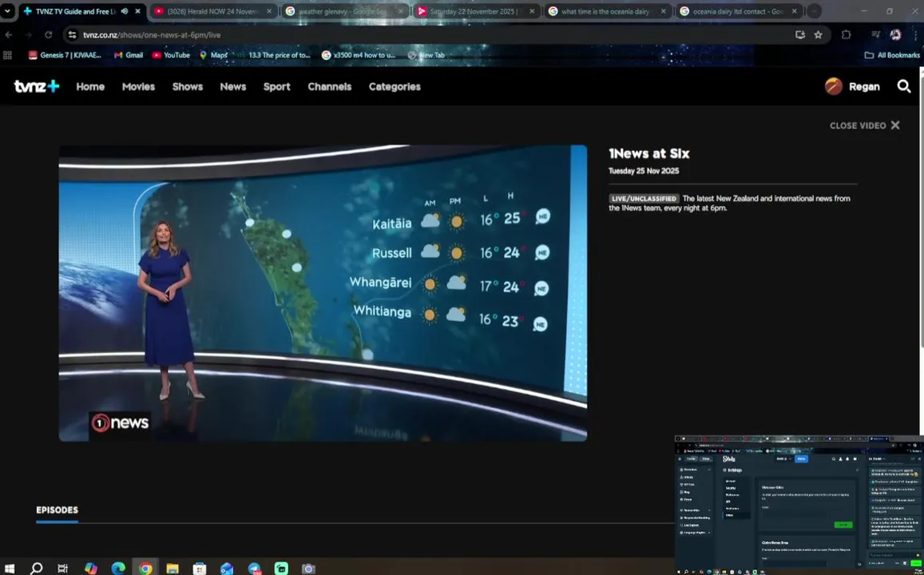Open Telegram from the taskbar

click(255, 569)
